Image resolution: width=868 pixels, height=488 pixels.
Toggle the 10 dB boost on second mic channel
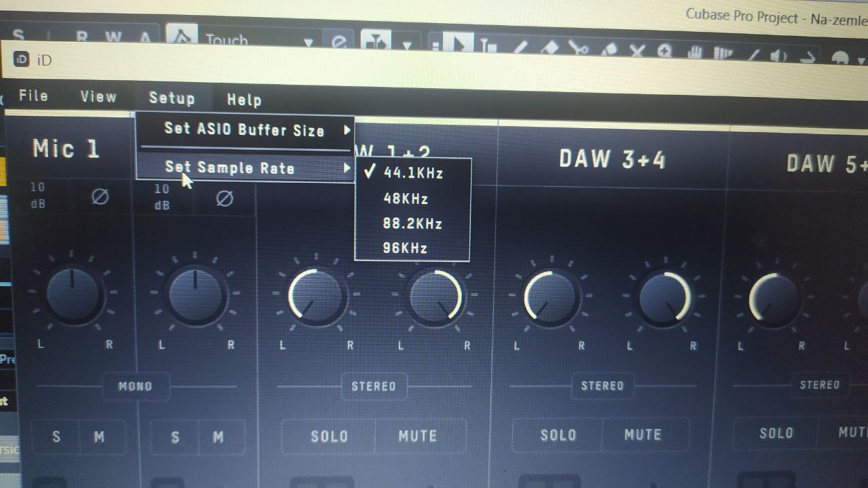click(161, 197)
